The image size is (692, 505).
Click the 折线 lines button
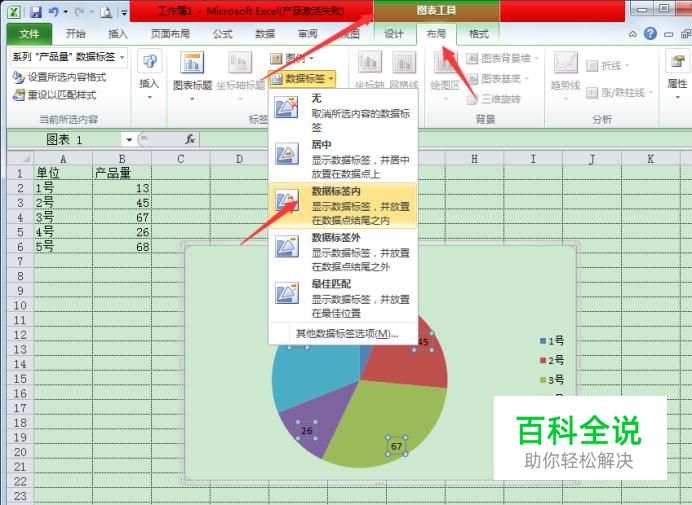(x=606, y=66)
